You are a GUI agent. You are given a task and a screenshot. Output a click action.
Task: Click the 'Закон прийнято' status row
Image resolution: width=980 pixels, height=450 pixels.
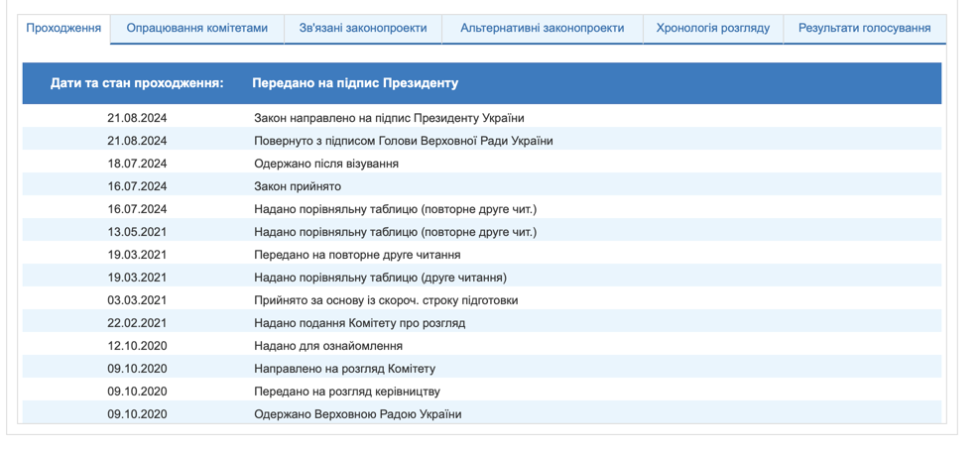pyautogui.click(x=298, y=186)
